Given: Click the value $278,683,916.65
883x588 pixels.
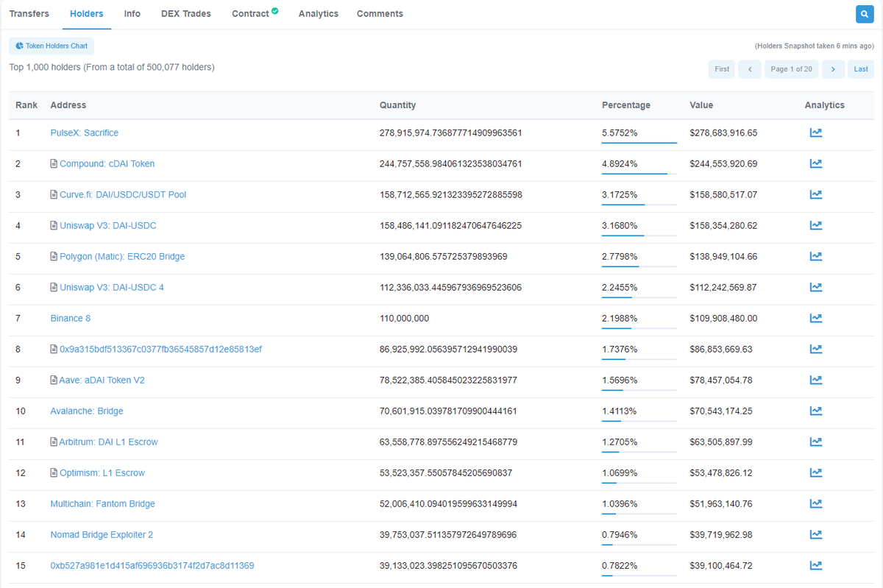Looking at the screenshot, I should point(723,133).
